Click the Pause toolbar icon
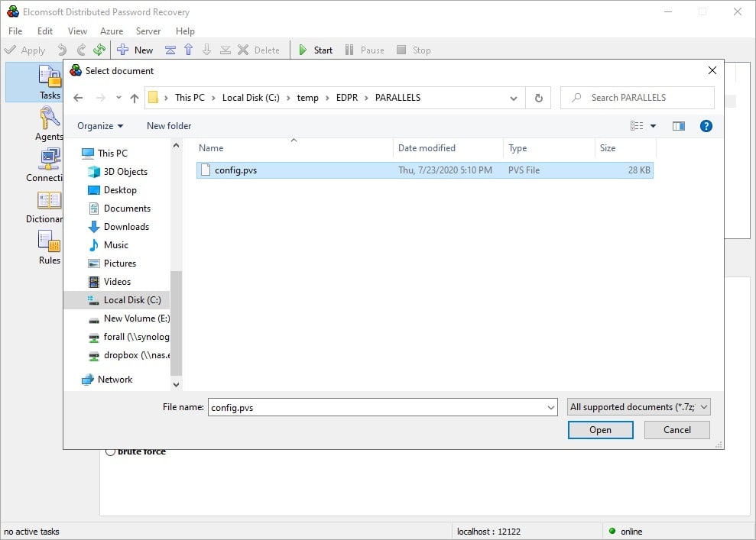The width and height of the screenshot is (756, 540). (349, 50)
